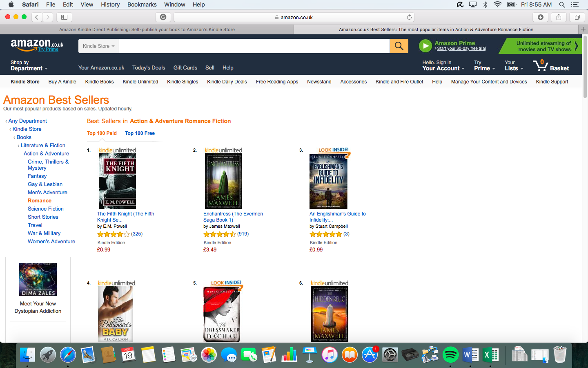Viewport: 588px width, 368px height.
Task: Open the Safari downloads icon
Action: [x=541, y=17]
